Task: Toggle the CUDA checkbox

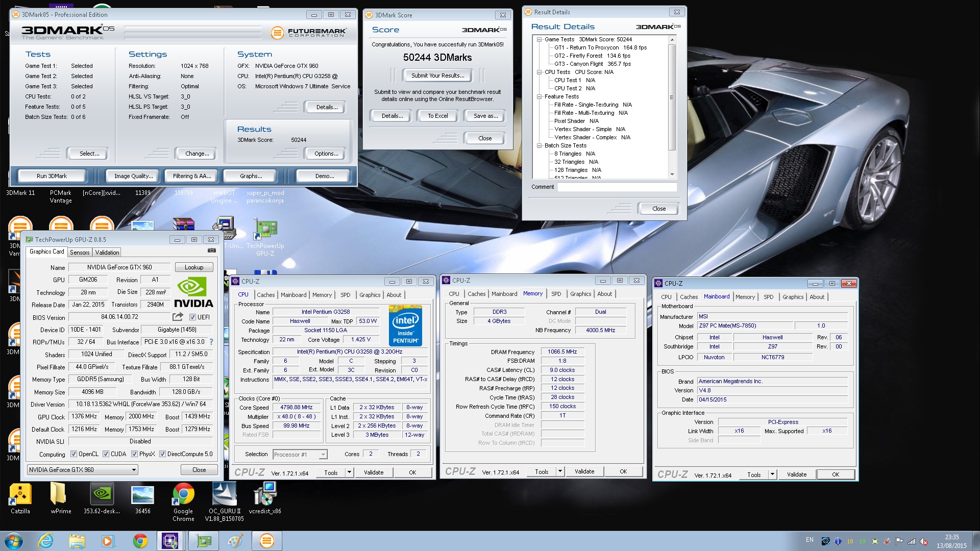Action: pyautogui.click(x=106, y=454)
